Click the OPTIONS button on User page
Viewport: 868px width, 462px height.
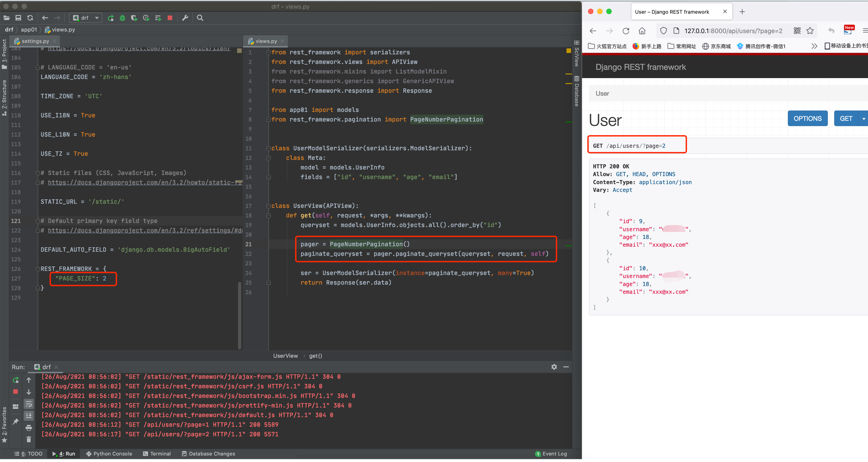pos(807,119)
